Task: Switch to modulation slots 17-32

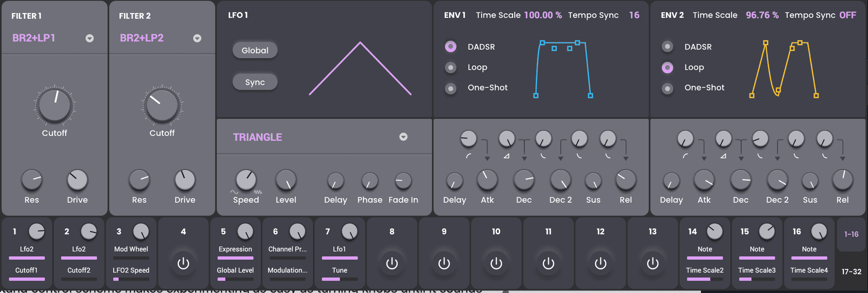Action: (x=851, y=272)
